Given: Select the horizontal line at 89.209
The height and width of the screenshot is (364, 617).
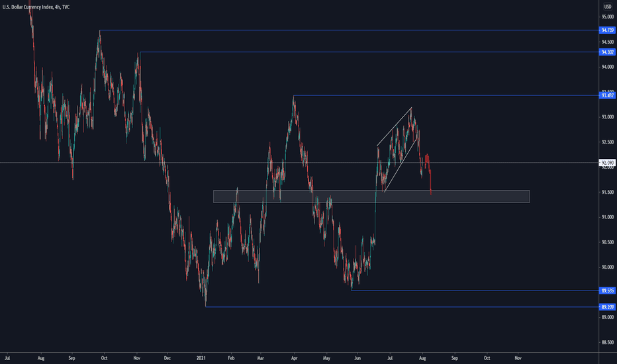Looking at the screenshot, I should coord(402,307).
